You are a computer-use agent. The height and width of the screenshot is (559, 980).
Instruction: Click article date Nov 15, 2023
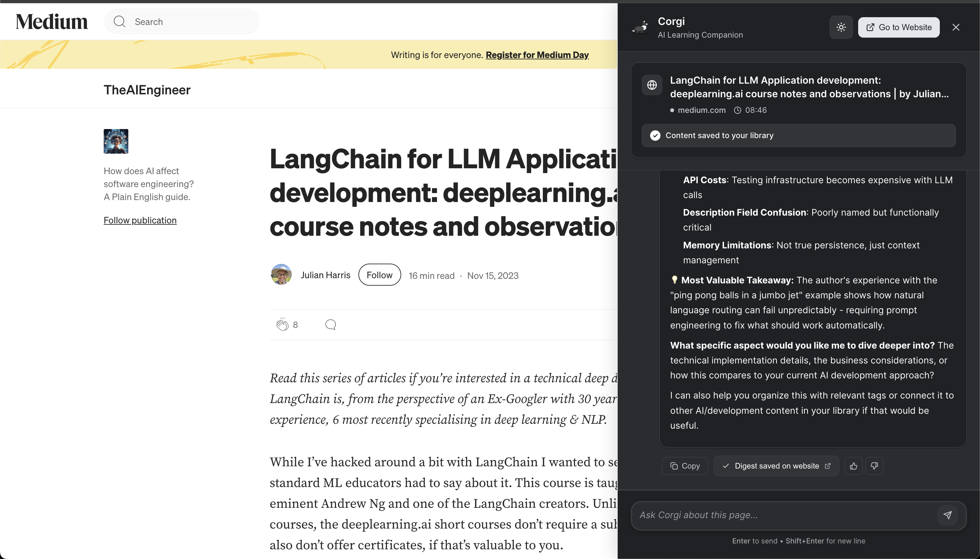(493, 275)
